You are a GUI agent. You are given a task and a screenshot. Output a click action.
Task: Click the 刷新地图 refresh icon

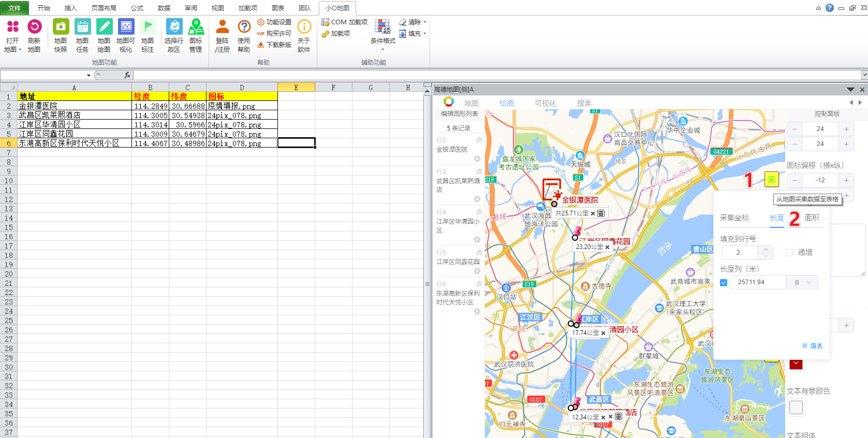[x=34, y=26]
